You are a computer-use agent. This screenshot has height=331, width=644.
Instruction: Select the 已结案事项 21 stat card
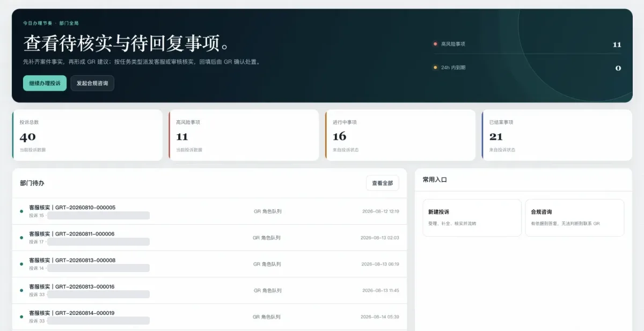click(x=557, y=135)
